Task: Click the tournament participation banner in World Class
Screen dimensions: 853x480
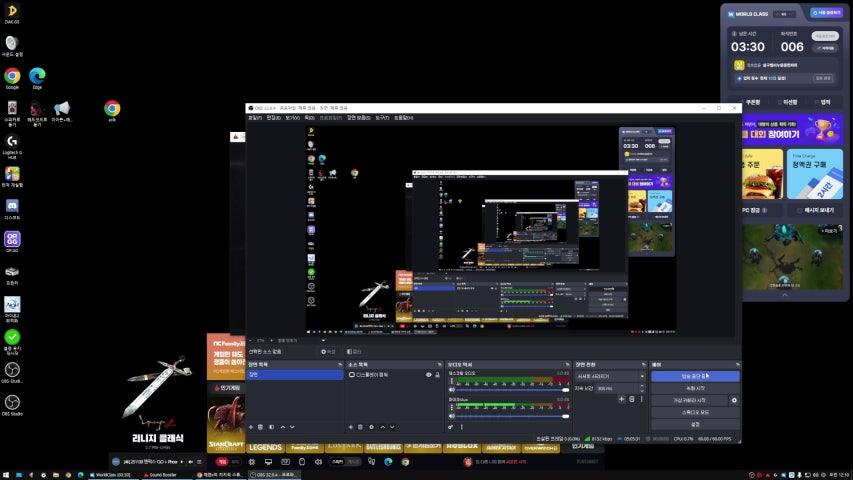Action: point(793,130)
